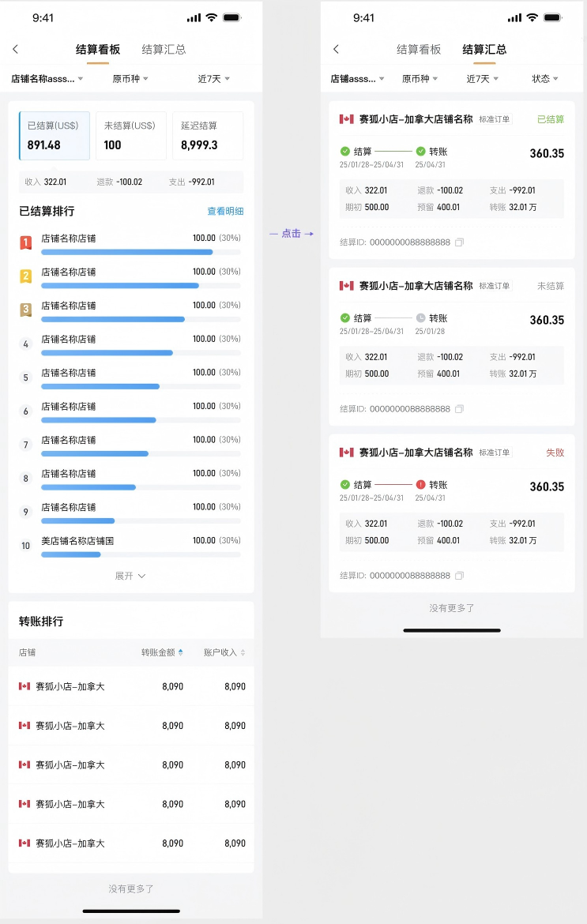Tap the progress bar of rank 5 店铺

click(x=141, y=386)
